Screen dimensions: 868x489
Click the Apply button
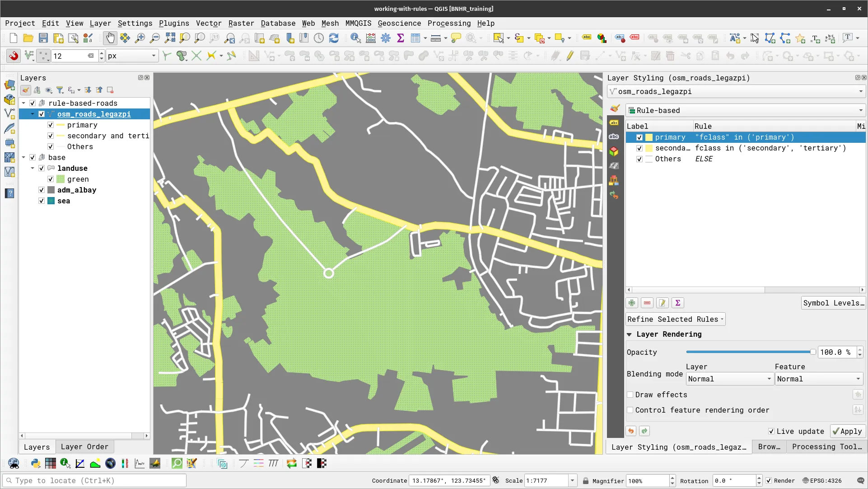pyautogui.click(x=847, y=431)
